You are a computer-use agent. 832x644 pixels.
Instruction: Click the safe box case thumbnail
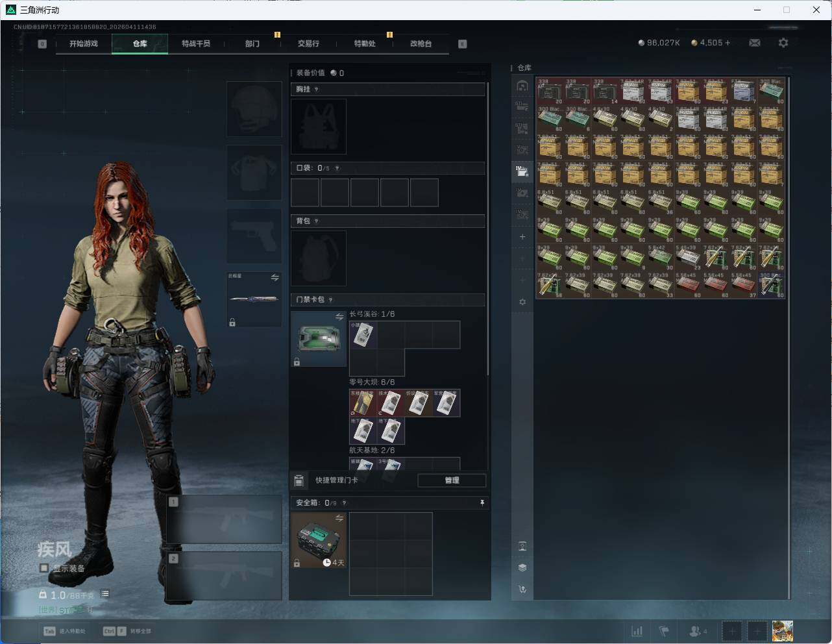tap(319, 540)
